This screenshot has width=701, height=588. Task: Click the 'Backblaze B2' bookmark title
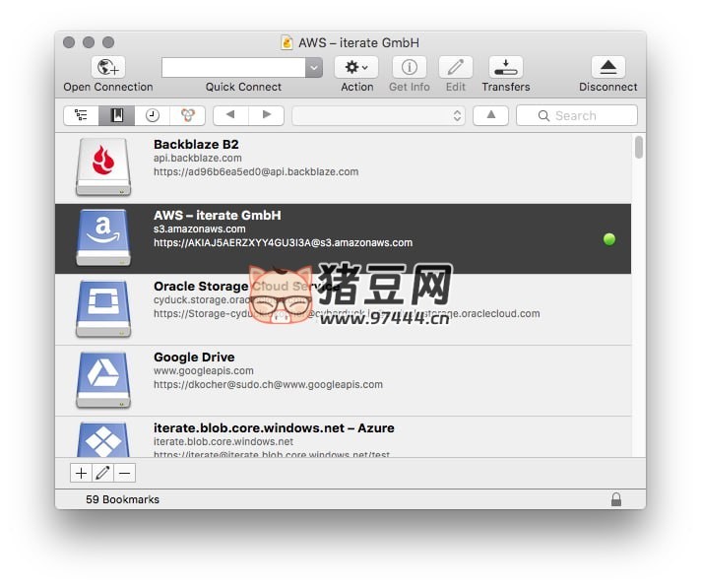196,145
